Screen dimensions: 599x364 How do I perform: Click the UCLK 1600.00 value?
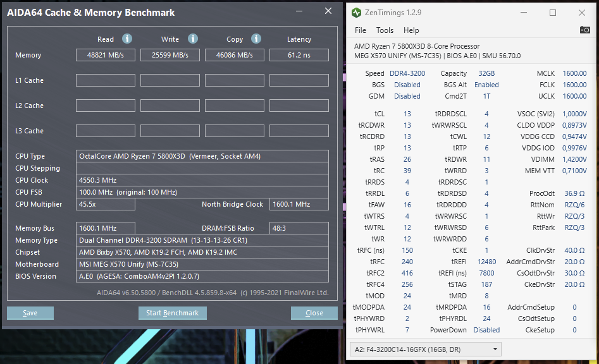[574, 96]
